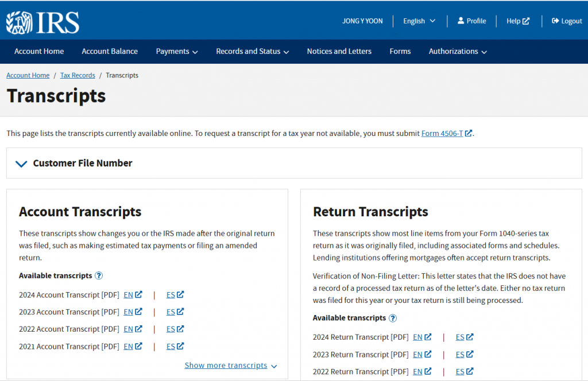Image resolution: width=588 pixels, height=381 pixels.
Task: Click the help icon beside Return Available transcripts
Action: [x=393, y=318]
